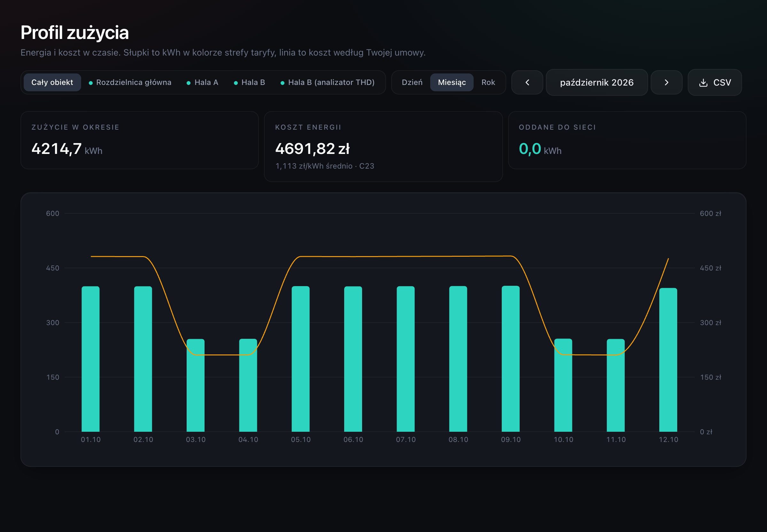Click the ODDANE DO SIECI label

coord(557,127)
